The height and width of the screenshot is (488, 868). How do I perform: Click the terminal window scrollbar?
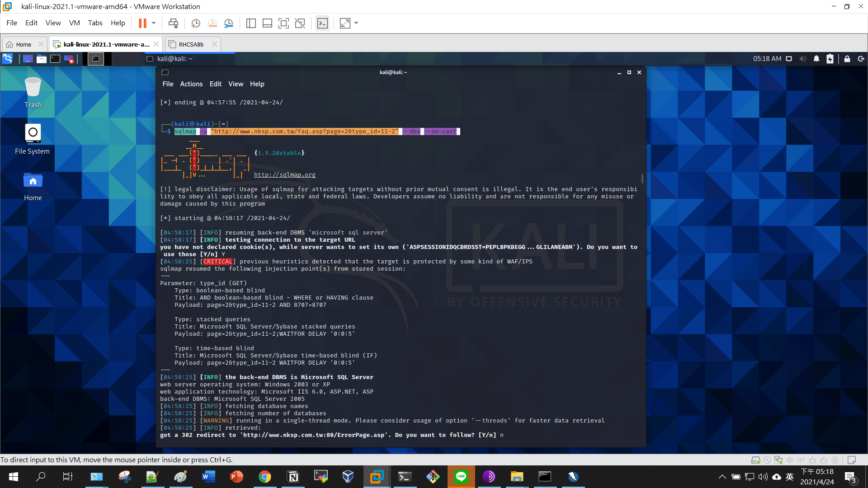pyautogui.click(x=642, y=178)
